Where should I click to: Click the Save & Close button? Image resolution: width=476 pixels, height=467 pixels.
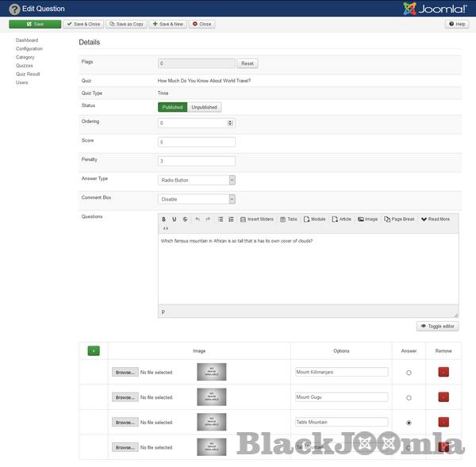pyautogui.click(x=83, y=25)
